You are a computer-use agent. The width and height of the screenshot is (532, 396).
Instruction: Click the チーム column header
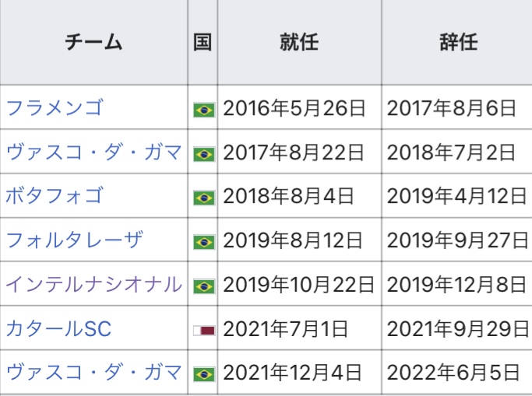click(93, 43)
